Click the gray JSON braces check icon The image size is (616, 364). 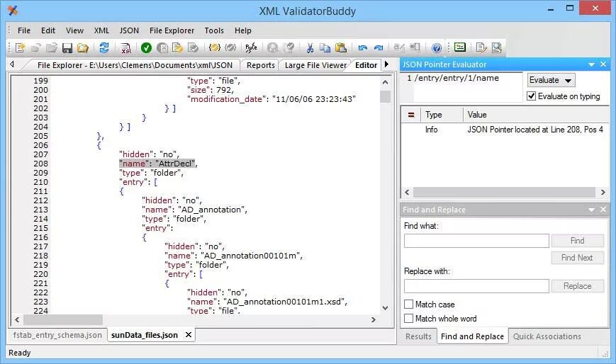(x=230, y=48)
